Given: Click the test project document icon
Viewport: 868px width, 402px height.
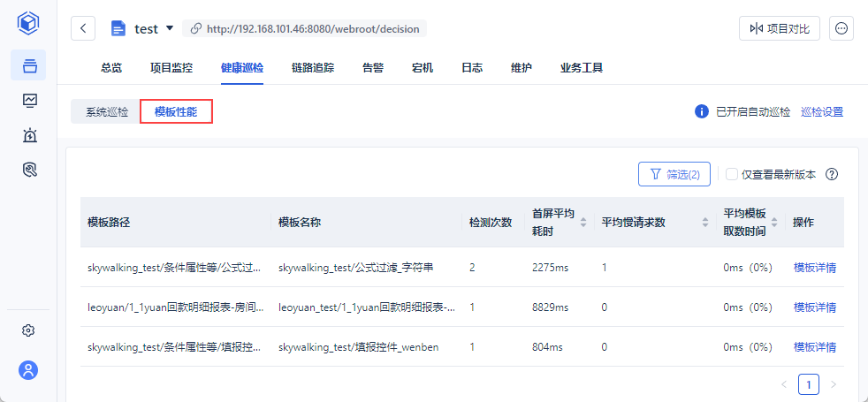Looking at the screenshot, I should click(x=118, y=29).
